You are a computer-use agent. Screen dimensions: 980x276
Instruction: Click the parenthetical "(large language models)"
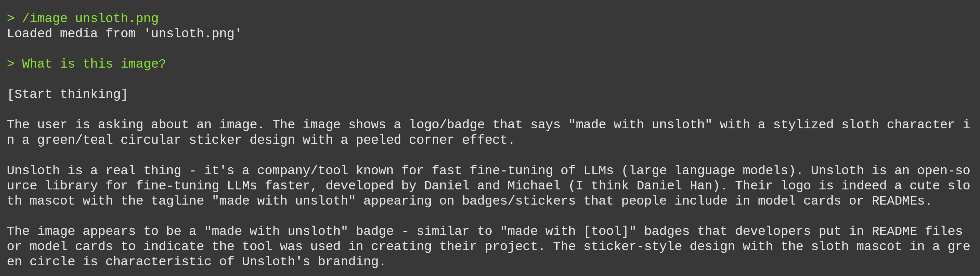[708, 170]
